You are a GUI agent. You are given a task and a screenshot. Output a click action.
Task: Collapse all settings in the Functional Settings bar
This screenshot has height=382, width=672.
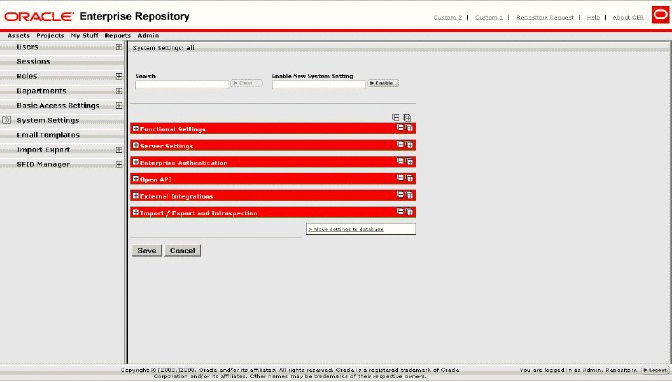pyautogui.click(x=400, y=127)
